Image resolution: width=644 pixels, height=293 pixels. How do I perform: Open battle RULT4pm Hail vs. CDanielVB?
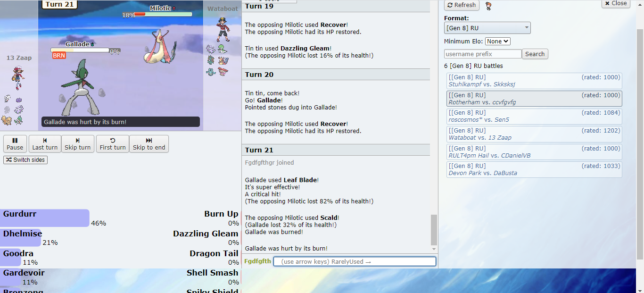[x=534, y=152]
